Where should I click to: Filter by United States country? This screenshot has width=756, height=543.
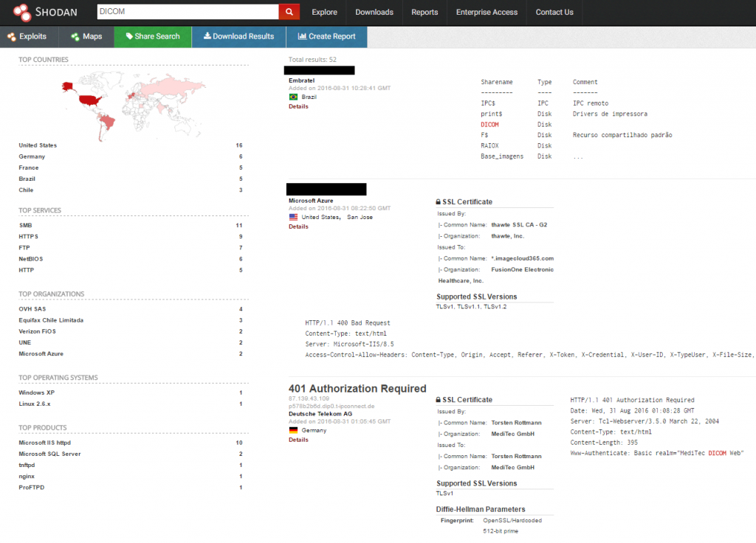click(38, 145)
